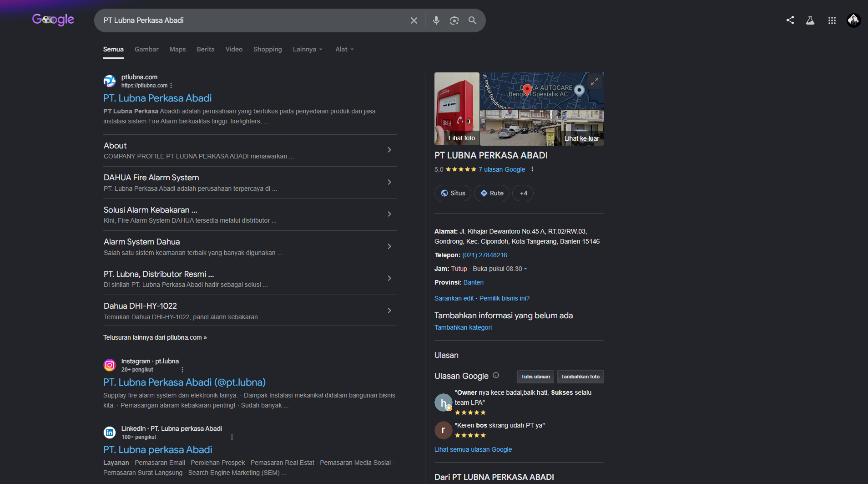Switch to the Gambar tab
The image size is (868, 484).
[x=146, y=49]
